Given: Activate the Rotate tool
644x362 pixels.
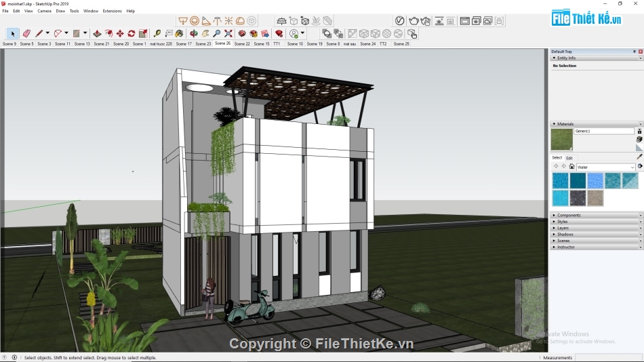Looking at the screenshot, I should [132, 33].
